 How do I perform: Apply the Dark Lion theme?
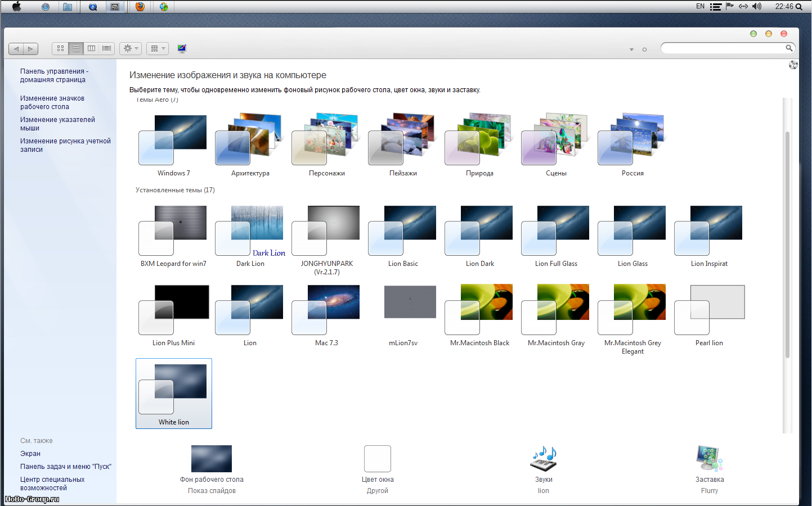(x=250, y=236)
